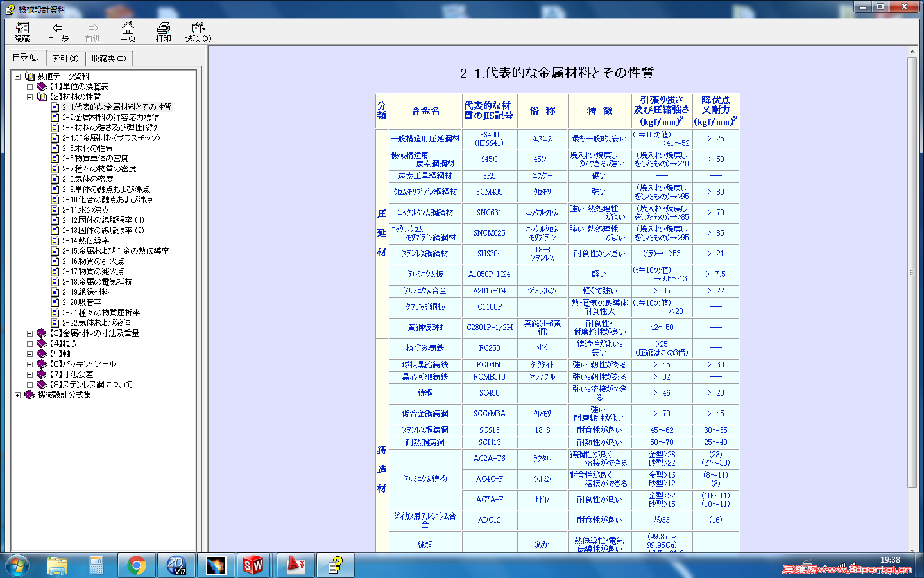Viewport: 924px width, 578px height.
Task: Click the page icon beside 2-20吸音率
Action: click(x=55, y=302)
